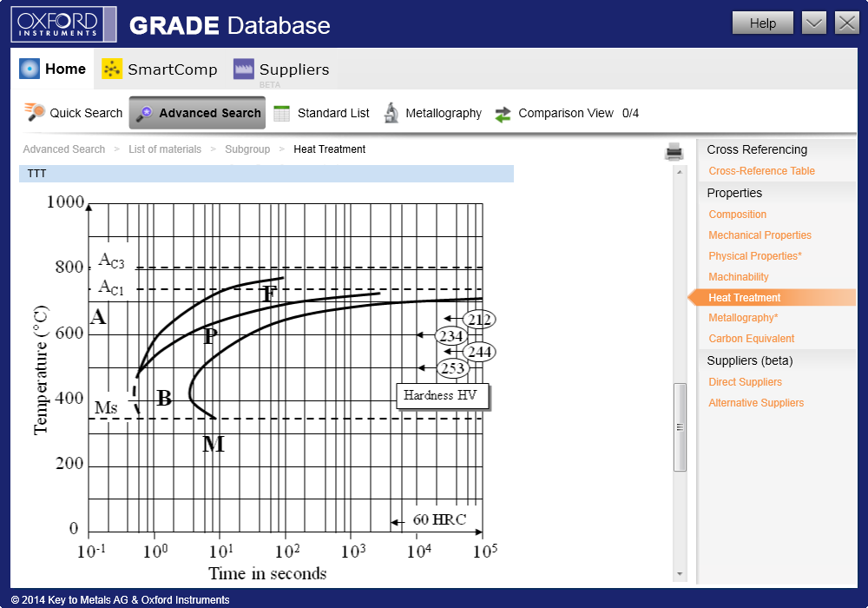Click scrollbar up arrow
This screenshot has height=608, width=868.
[680, 172]
